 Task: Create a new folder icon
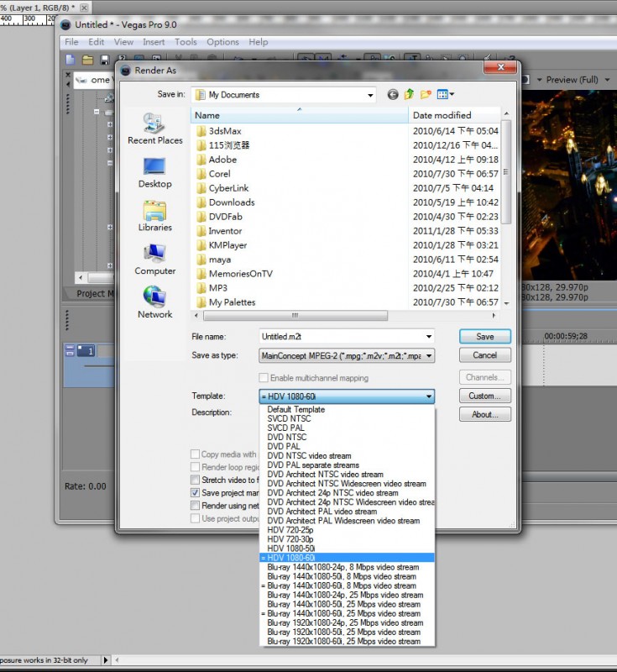(426, 95)
